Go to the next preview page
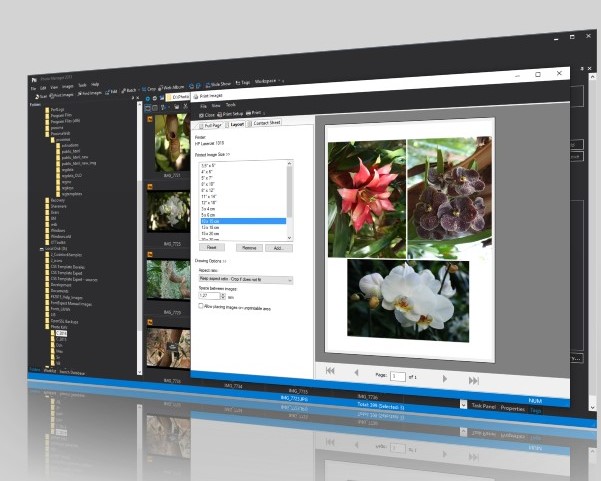601x481 pixels. click(445, 379)
